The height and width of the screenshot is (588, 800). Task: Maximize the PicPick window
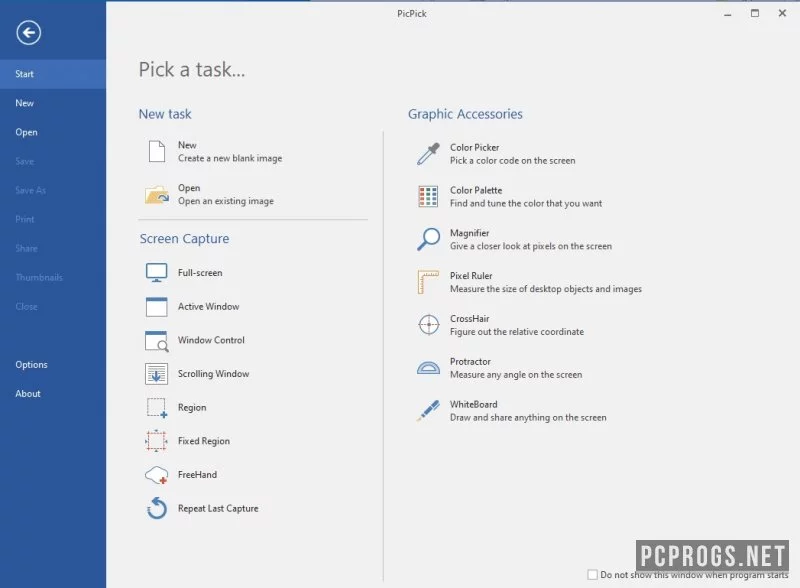[x=755, y=13]
